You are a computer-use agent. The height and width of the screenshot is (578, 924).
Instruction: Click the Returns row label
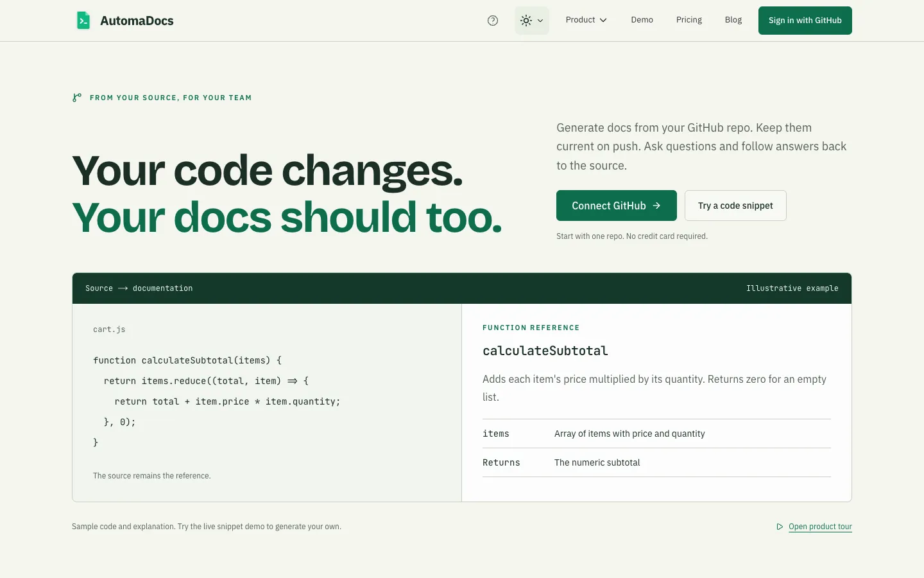point(501,462)
